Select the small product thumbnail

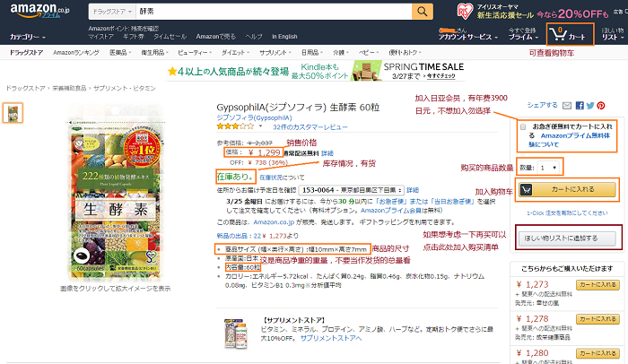pos(13,113)
